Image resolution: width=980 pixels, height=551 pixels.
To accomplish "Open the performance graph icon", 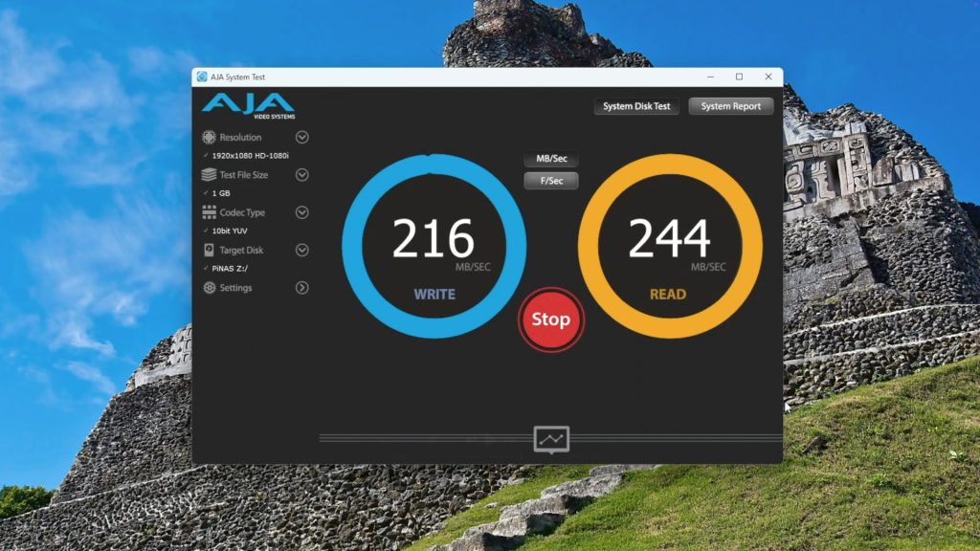I will pos(550,439).
